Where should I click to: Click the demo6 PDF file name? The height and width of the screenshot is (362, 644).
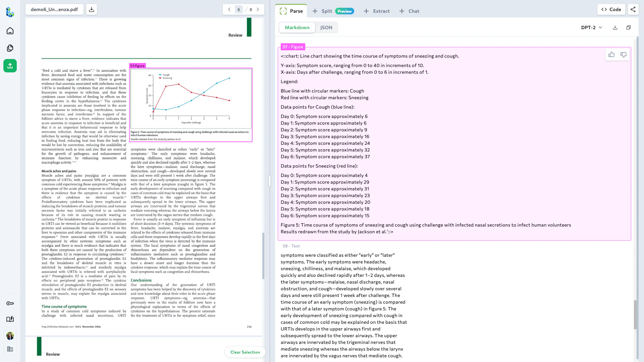[x=54, y=9]
